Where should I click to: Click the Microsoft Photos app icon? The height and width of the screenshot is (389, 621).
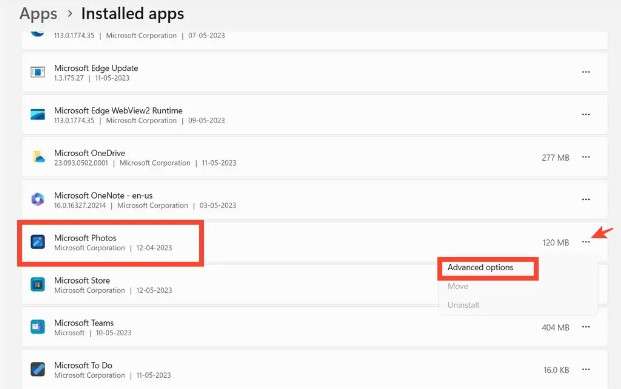(x=38, y=242)
